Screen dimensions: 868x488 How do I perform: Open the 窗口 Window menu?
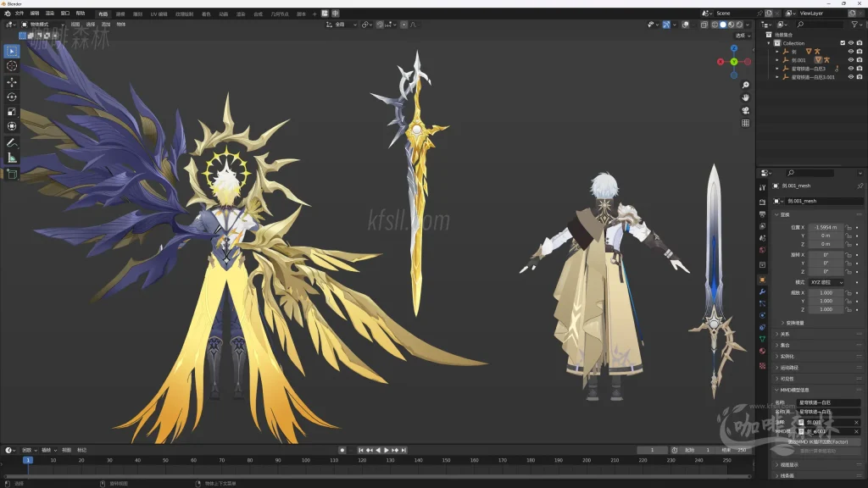tap(65, 14)
